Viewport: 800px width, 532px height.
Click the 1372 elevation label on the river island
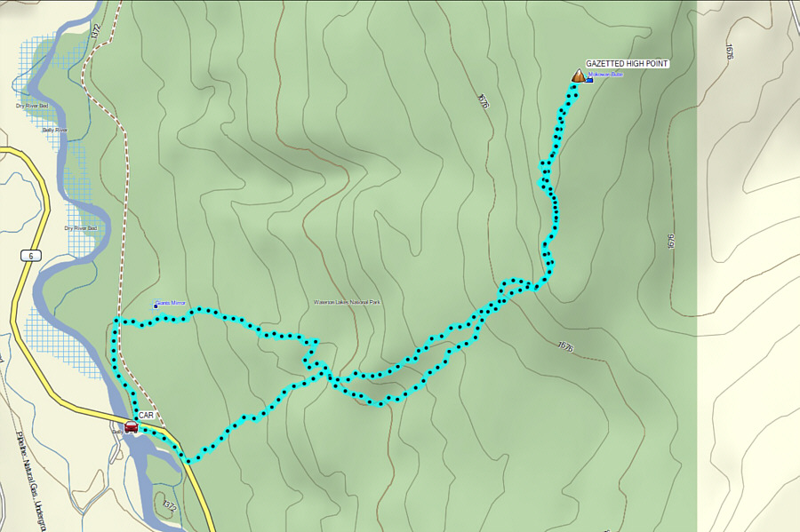pyautogui.click(x=170, y=506)
